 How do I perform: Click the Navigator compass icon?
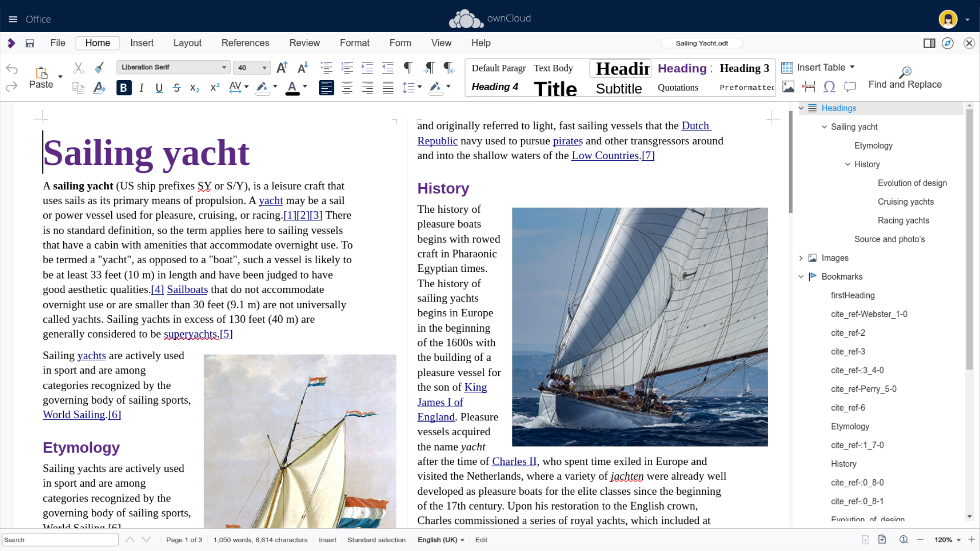tap(948, 43)
